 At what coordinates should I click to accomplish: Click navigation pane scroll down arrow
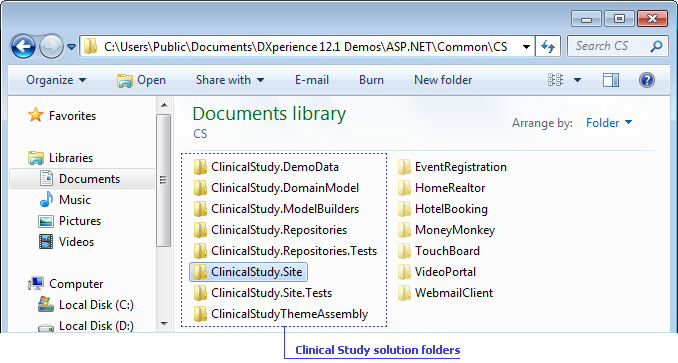[164, 324]
